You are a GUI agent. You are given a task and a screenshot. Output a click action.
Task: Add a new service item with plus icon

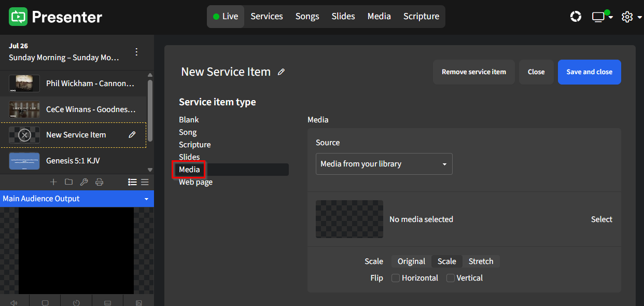[x=53, y=182]
